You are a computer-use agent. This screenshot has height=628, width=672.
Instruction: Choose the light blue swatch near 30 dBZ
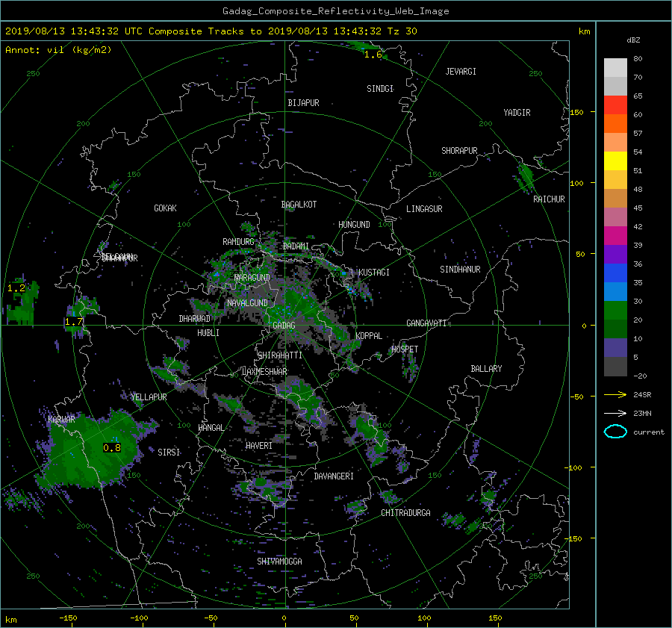click(x=615, y=291)
